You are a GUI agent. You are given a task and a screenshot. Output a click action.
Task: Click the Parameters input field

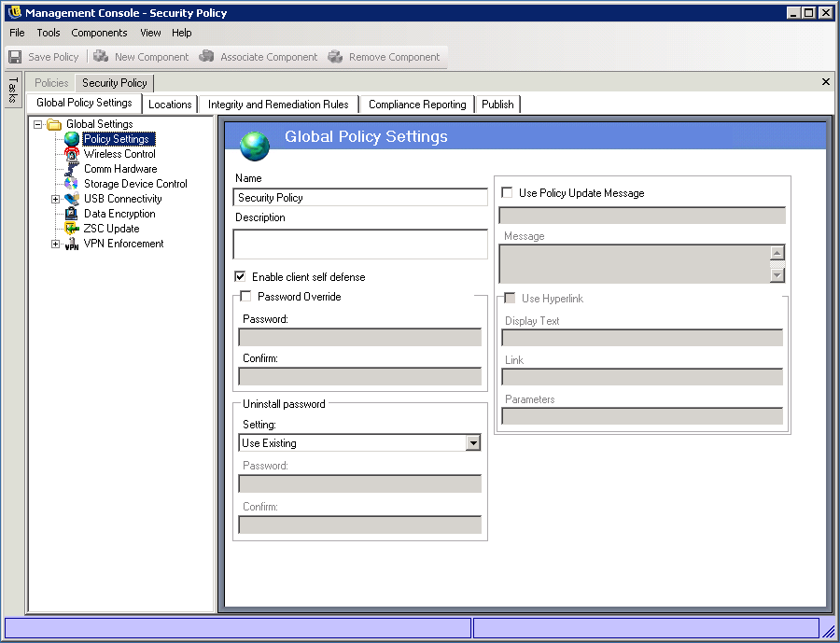click(642, 416)
